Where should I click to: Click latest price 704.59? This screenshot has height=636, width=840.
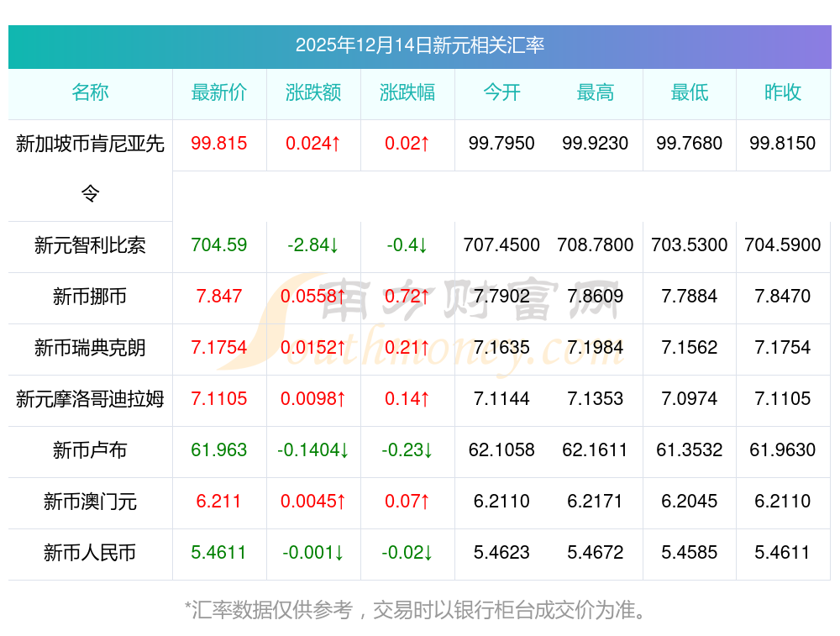coord(219,244)
